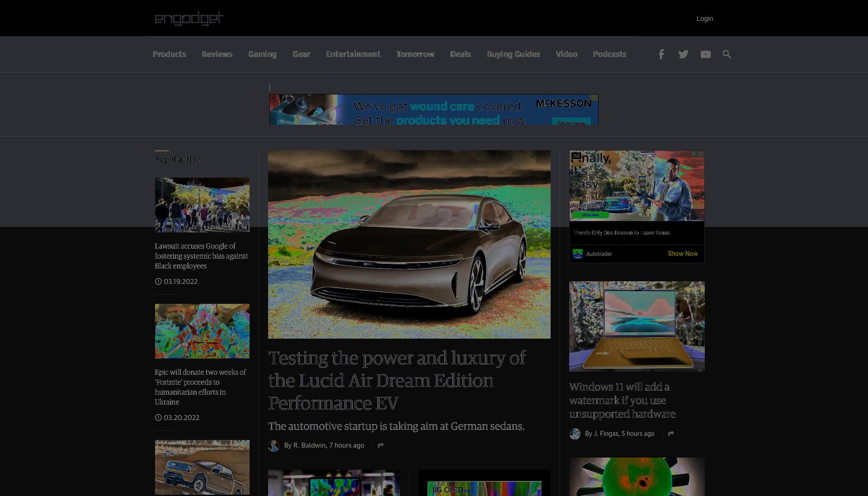This screenshot has width=868, height=496.
Task: Click the AdChoices icon on Autotrader ad
Action: (693, 154)
